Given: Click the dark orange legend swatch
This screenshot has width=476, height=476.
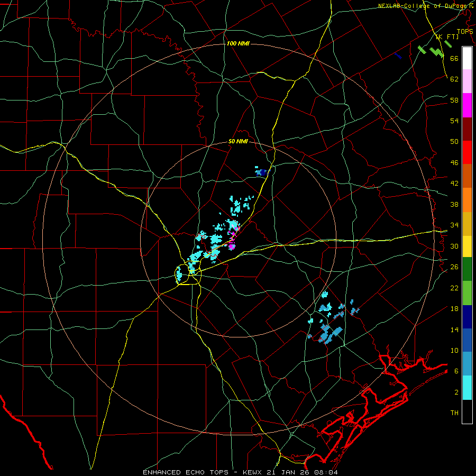Looking at the screenshot, I should pos(467,176).
